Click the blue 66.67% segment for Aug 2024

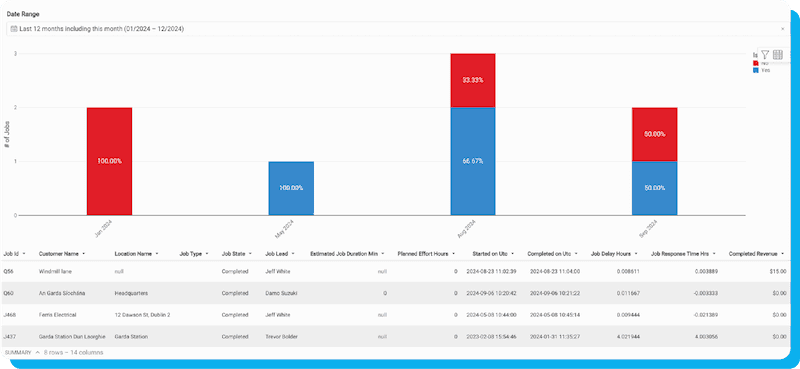473,161
